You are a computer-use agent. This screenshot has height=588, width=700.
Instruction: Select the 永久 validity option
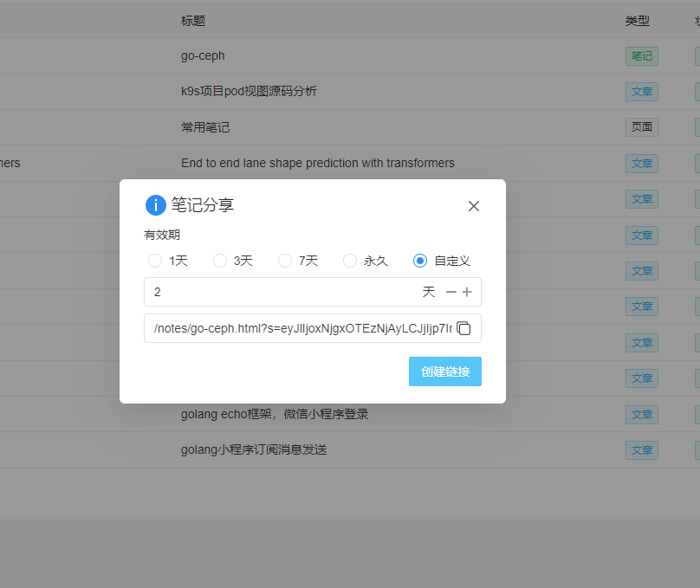click(x=366, y=261)
